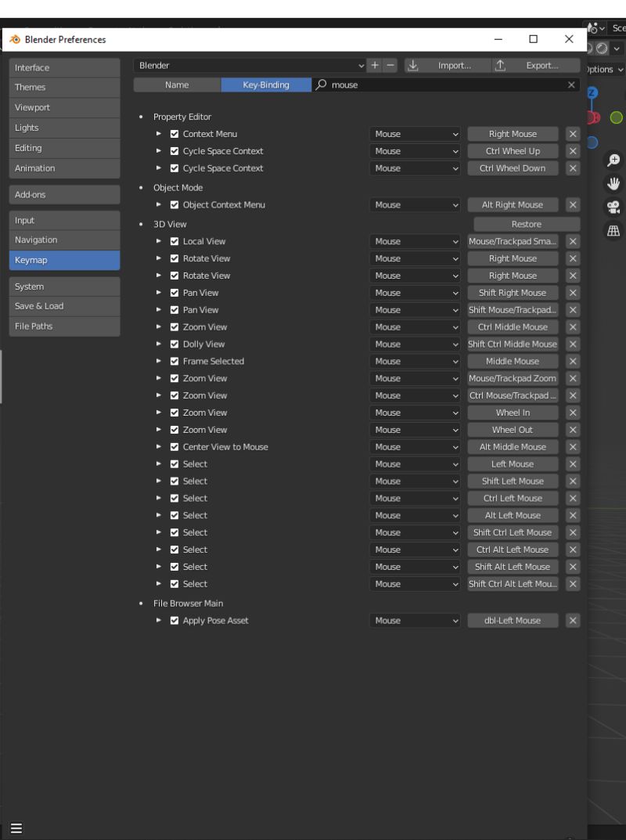Viewport: 626px width, 840px height.
Task: Click the Restore button for 3D View
Action: (x=526, y=224)
